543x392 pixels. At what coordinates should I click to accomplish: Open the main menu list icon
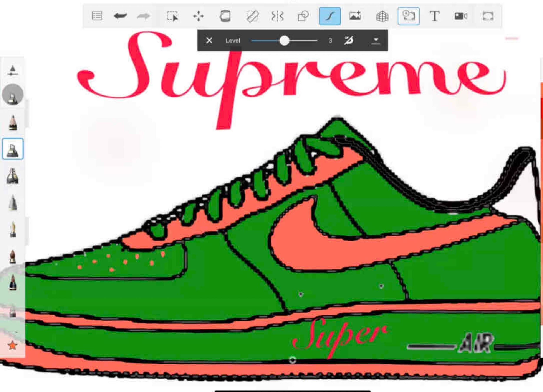pyautogui.click(x=97, y=16)
